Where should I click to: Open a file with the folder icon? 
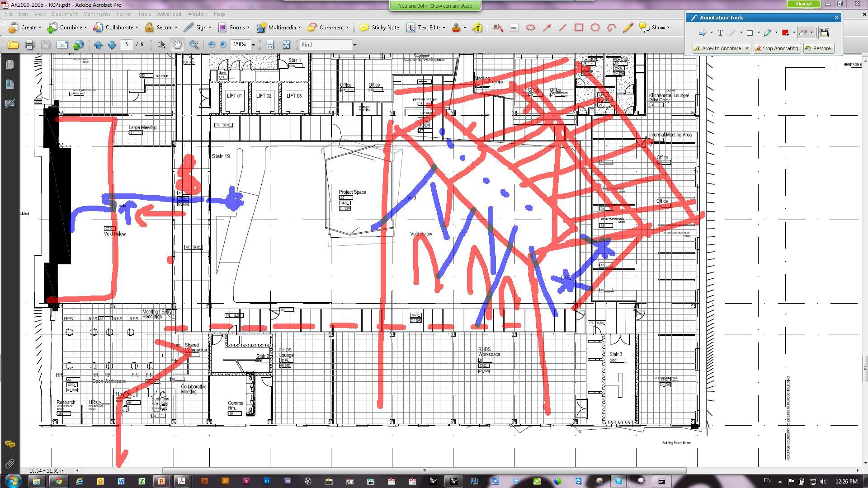pyautogui.click(x=13, y=45)
